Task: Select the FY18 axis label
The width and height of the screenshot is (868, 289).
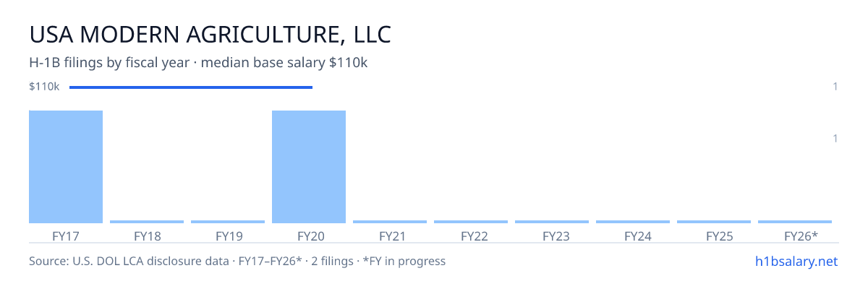Action: coord(147,236)
